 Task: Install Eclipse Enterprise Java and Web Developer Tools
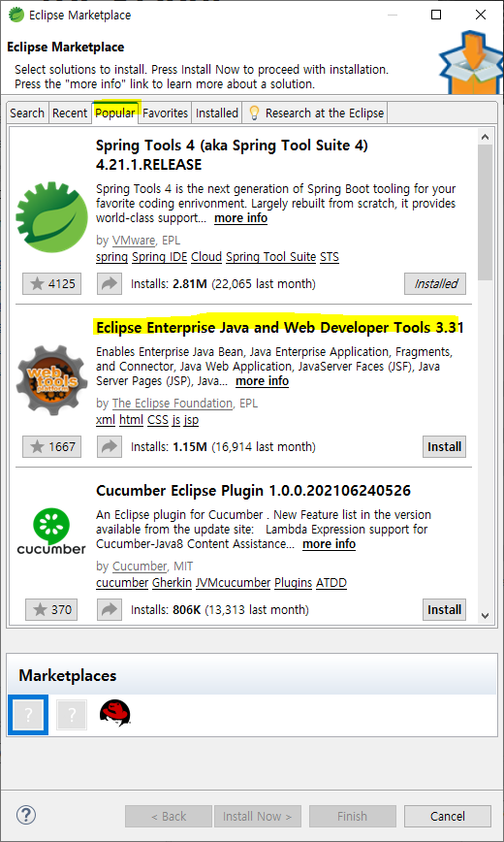445,447
